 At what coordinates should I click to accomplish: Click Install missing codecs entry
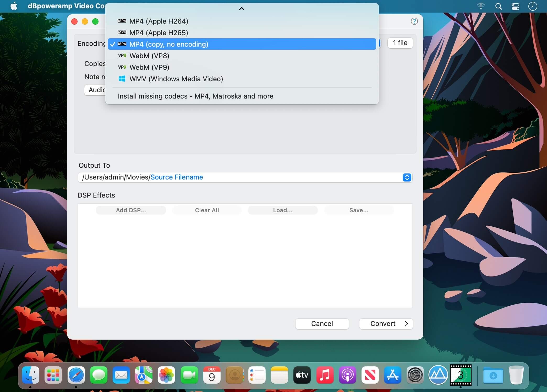[195, 96]
